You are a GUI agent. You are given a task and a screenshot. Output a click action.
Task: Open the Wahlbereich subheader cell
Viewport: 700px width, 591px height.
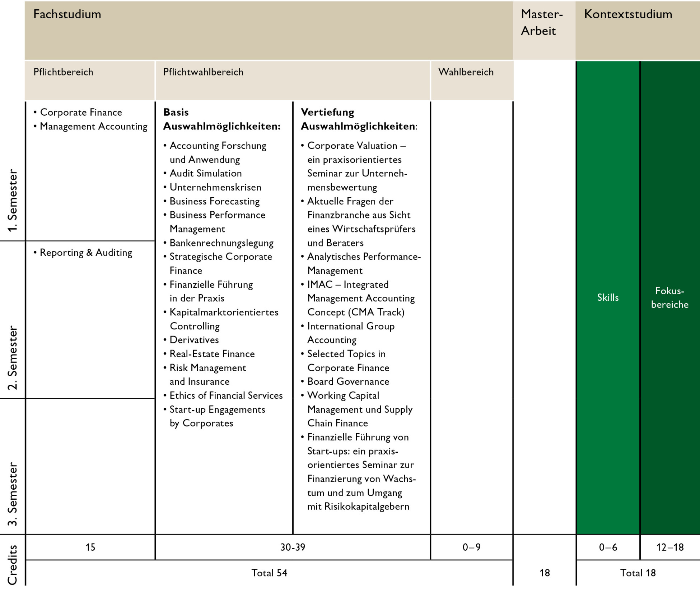coord(466,72)
